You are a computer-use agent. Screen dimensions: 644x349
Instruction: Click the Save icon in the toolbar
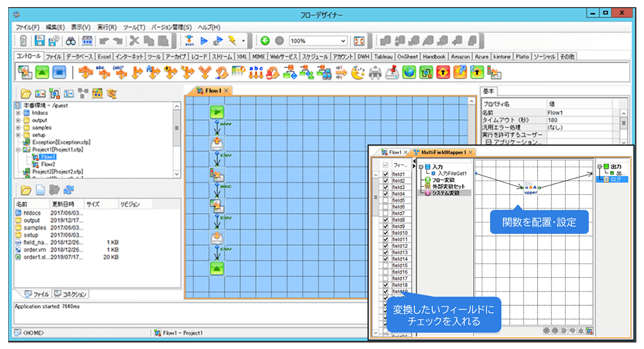pos(39,40)
